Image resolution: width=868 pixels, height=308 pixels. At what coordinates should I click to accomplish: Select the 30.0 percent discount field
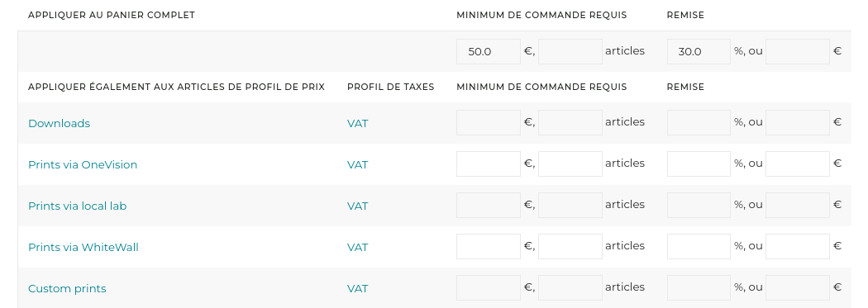(x=699, y=51)
